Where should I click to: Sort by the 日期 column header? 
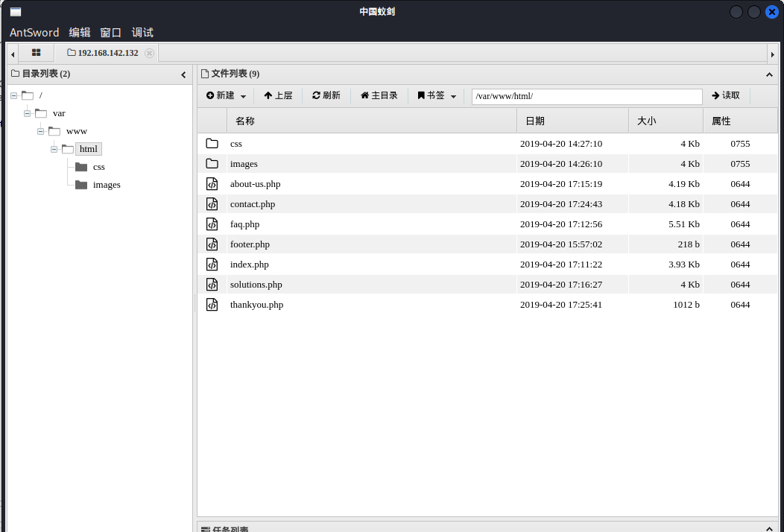[572, 121]
